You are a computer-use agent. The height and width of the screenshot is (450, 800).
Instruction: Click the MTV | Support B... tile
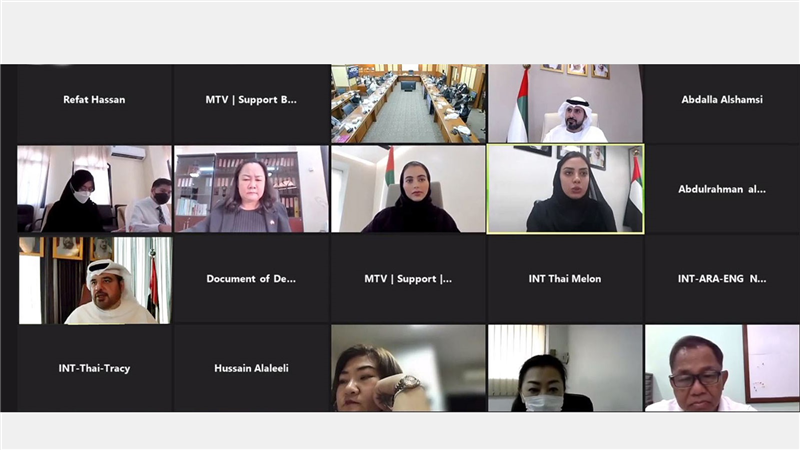pos(252,104)
